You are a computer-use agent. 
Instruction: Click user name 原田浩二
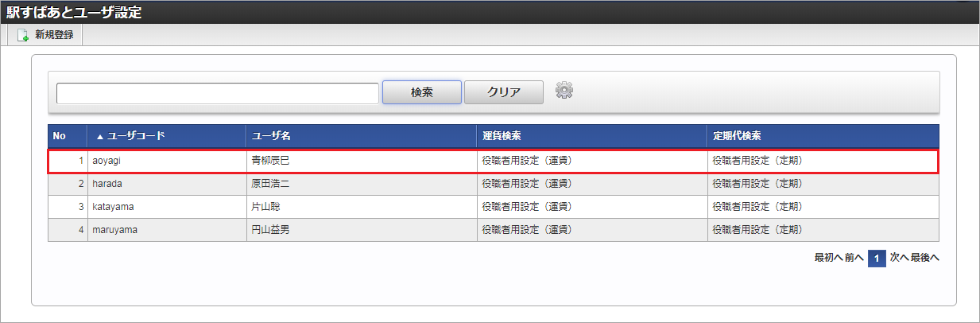point(272,184)
